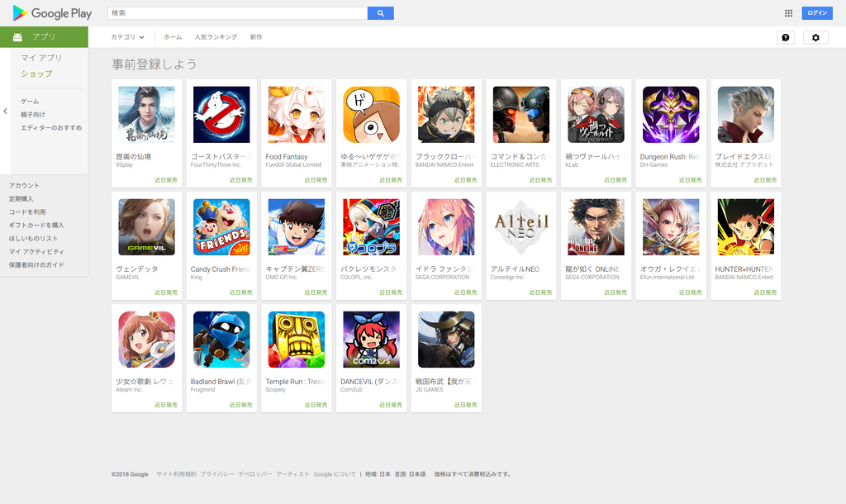Open the イドラ ファンタシー app icon

point(446,227)
